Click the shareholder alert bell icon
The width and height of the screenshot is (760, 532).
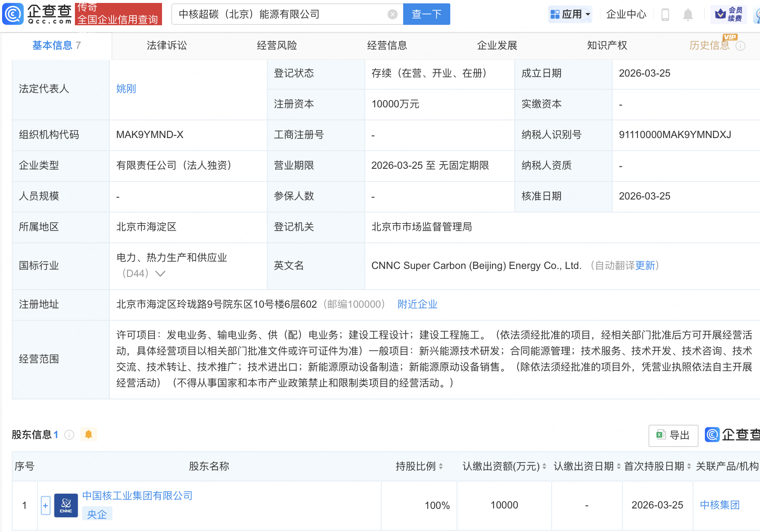click(88, 434)
